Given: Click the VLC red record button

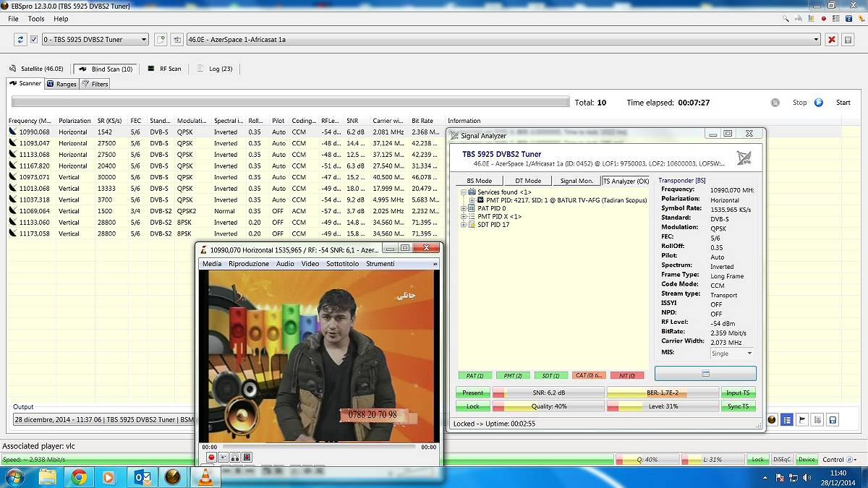Looking at the screenshot, I should pos(211,457).
